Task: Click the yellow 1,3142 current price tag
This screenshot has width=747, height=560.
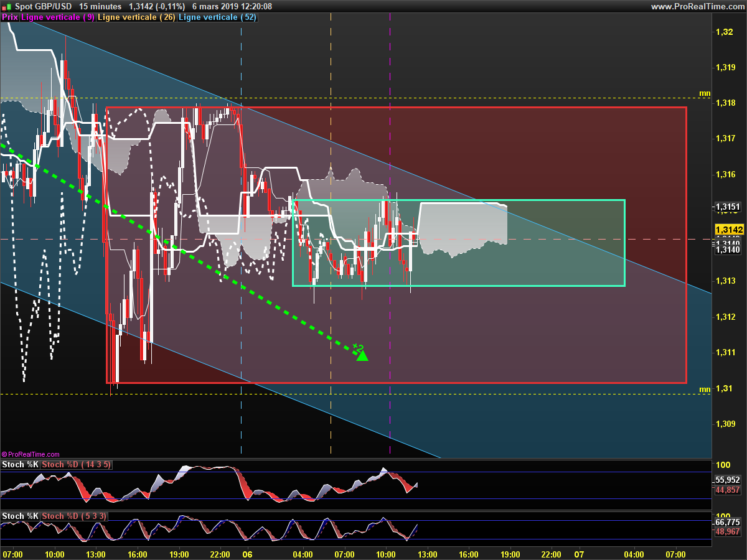Action: [729, 230]
